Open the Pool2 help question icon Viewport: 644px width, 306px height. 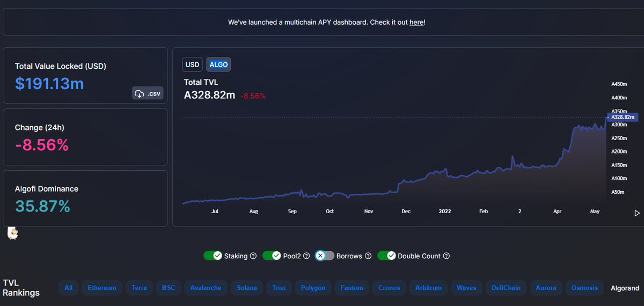(306, 256)
